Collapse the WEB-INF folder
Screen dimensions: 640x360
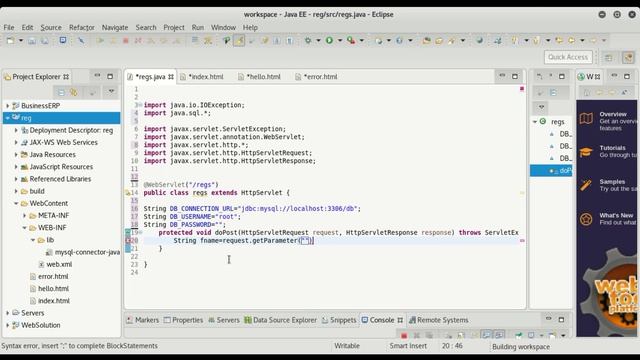coord(24,228)
